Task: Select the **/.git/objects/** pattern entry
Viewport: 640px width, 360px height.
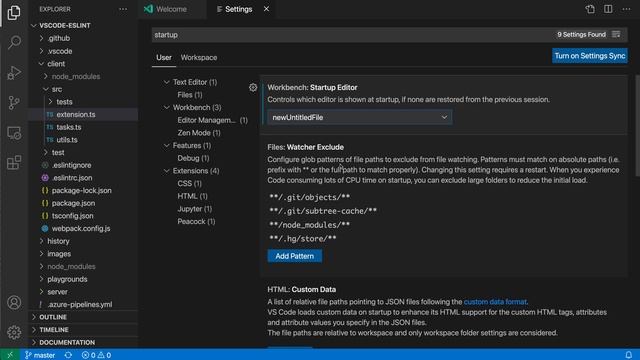Action: 309,197
